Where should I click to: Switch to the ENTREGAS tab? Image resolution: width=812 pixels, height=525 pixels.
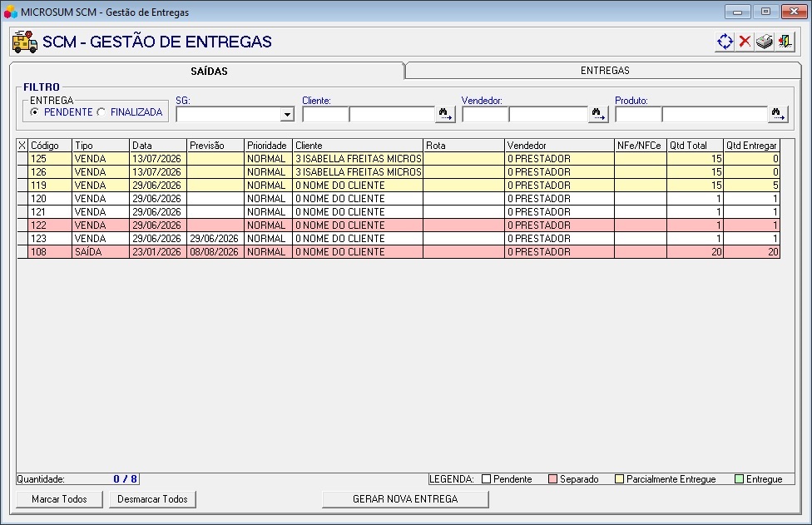click(604, 71)
